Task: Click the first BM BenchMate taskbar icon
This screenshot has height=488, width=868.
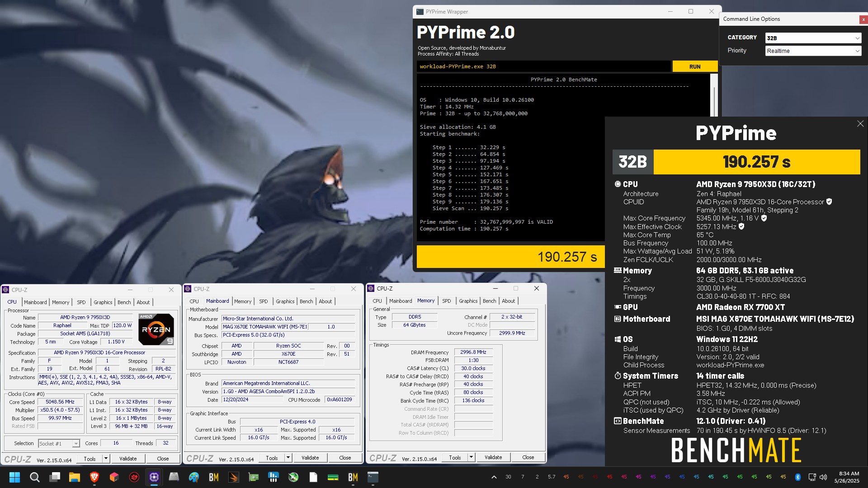Action: tap(214, 477)
